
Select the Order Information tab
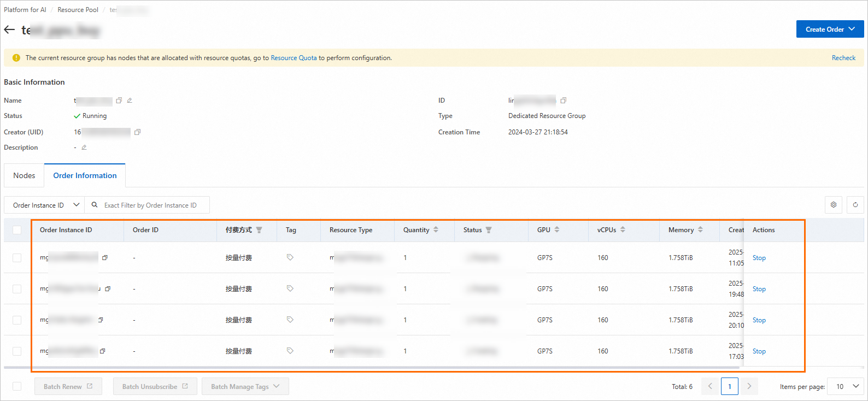coord(85,175)
